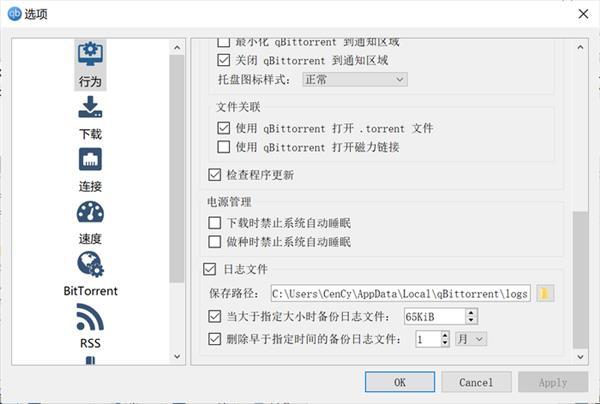The image size is (600, 404).
Task: Select the 速度 (Speed) gauge icon
Action: [90, 212]
